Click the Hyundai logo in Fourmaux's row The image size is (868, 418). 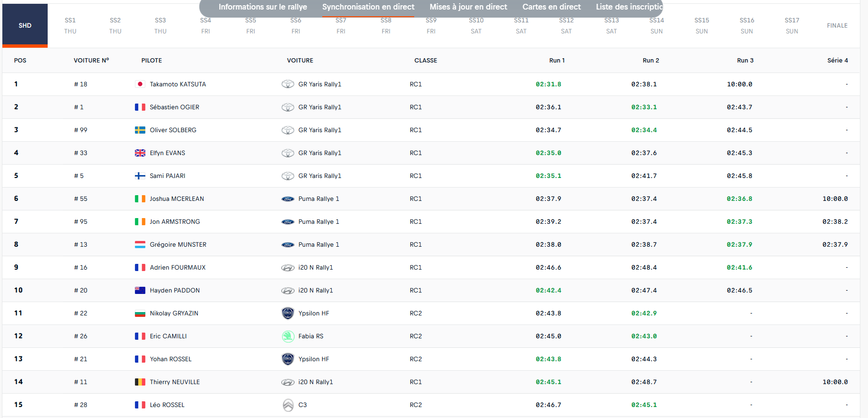pos(288,267)
